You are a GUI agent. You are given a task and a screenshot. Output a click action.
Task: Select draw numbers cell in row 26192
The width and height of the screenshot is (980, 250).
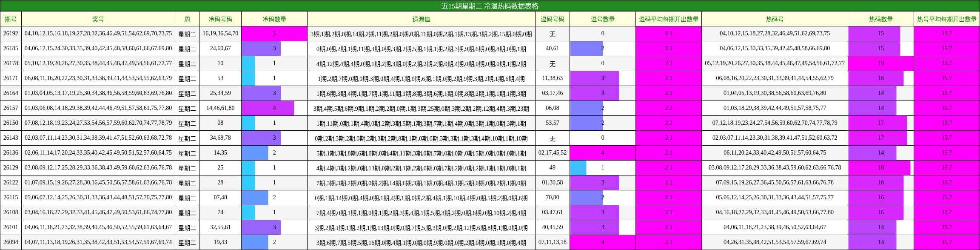tap(98, 34)
